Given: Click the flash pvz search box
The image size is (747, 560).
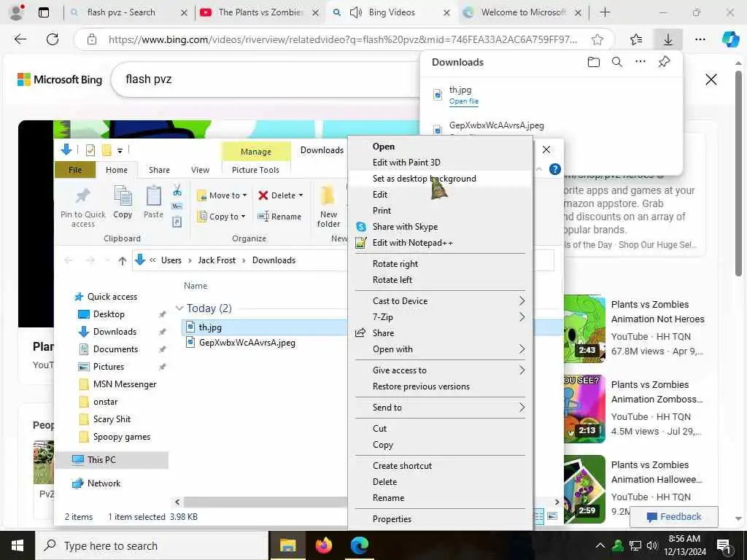Looking at the screenshot, I should (267, 79).
